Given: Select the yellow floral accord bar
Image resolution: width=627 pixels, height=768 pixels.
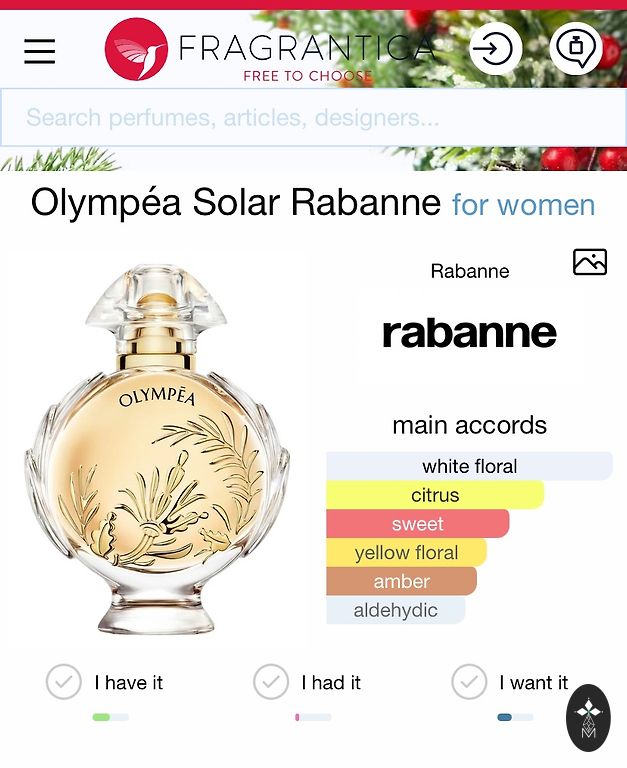Looking at the screenshot, I should 407,552.
